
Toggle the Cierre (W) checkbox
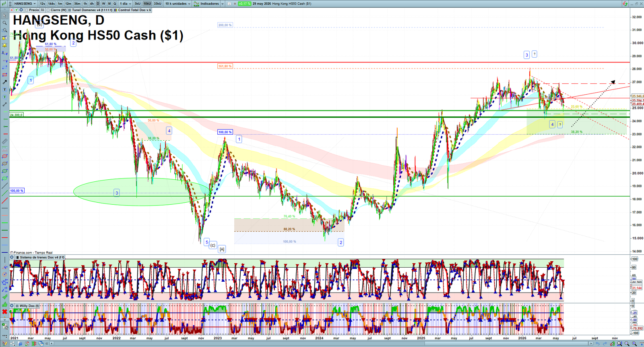coord(48,10)
